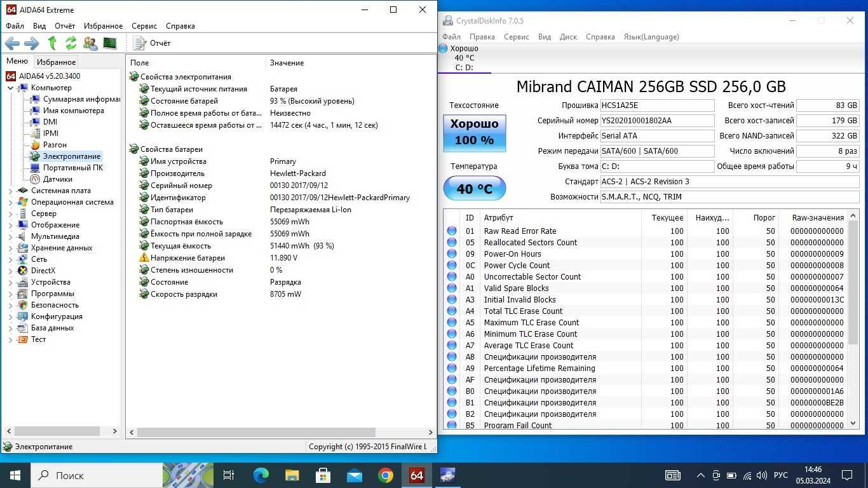The height and width of the screenshot is (488, 868).
Task: Click the Режим передачи field SATA/600
Action: pyautogui.click(x=657, y=151)
